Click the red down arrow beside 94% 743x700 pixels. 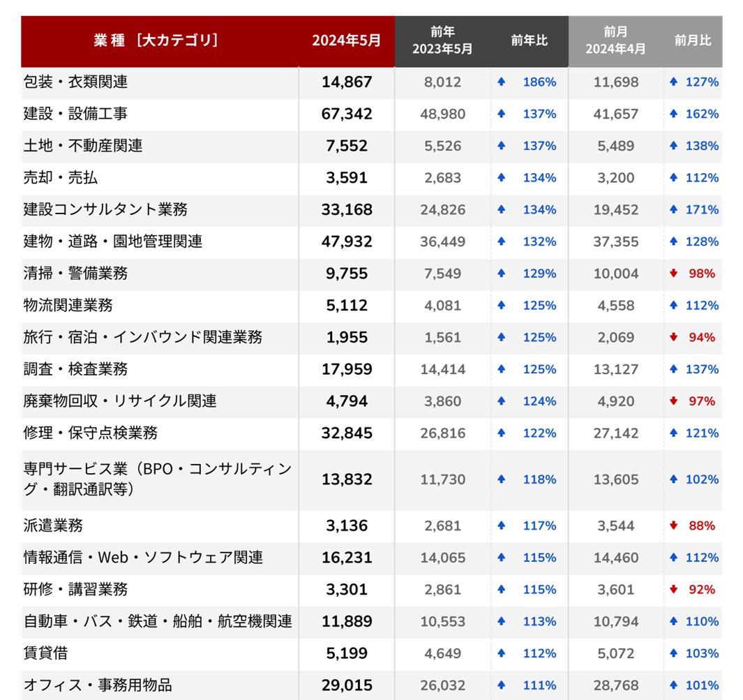point(673,338)
